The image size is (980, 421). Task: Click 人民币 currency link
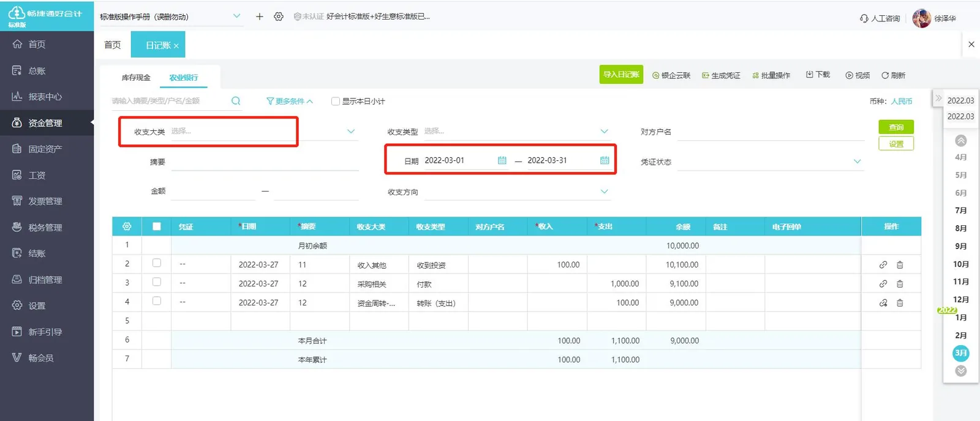[902, 102]
